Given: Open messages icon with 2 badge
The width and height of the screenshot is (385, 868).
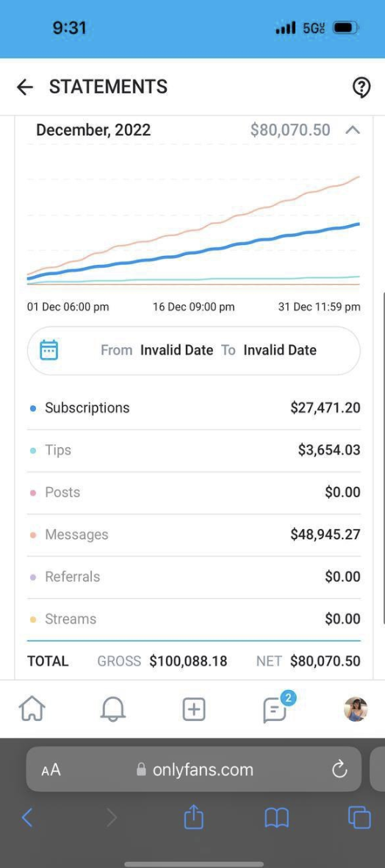Looking at the screenshot, I should click(x=276, y=708).
